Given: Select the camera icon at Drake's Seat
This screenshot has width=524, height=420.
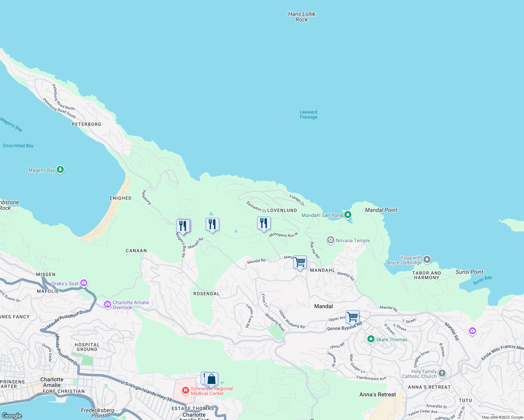Looking at the screenshot, I should [x=83, y=283].
